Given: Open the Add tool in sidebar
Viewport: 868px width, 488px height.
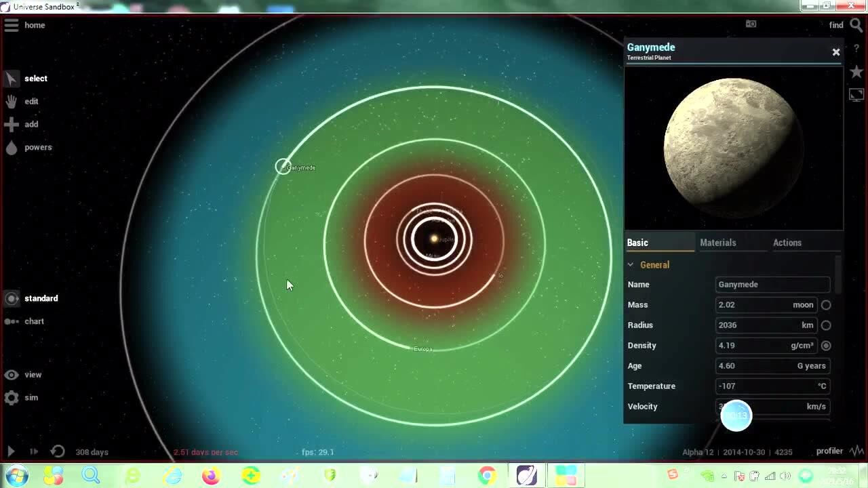Looking at the screenshot, I should (x=12, y=124).
